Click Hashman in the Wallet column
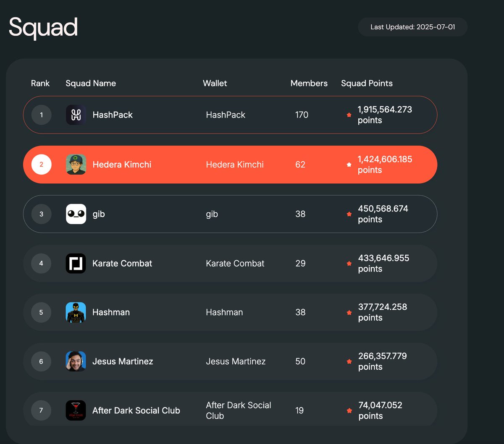Viewport: 504px width, 444px height. [224, 313]
